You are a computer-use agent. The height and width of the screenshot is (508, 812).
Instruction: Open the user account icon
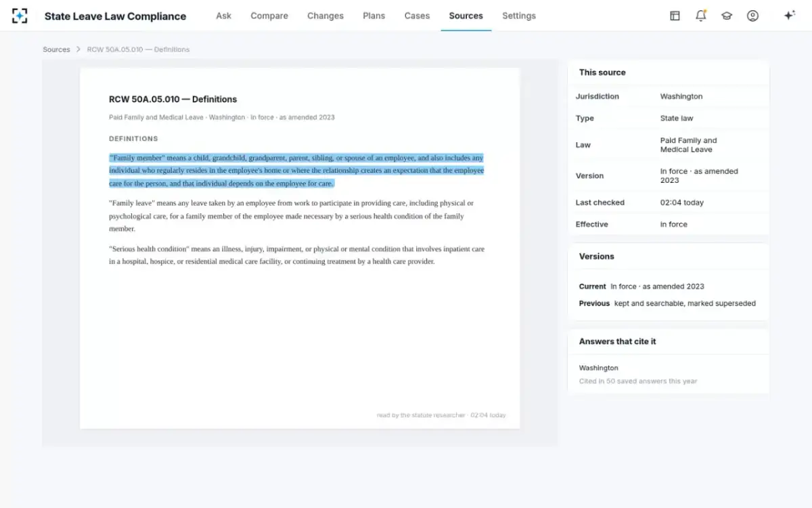[x=752, y=16]
